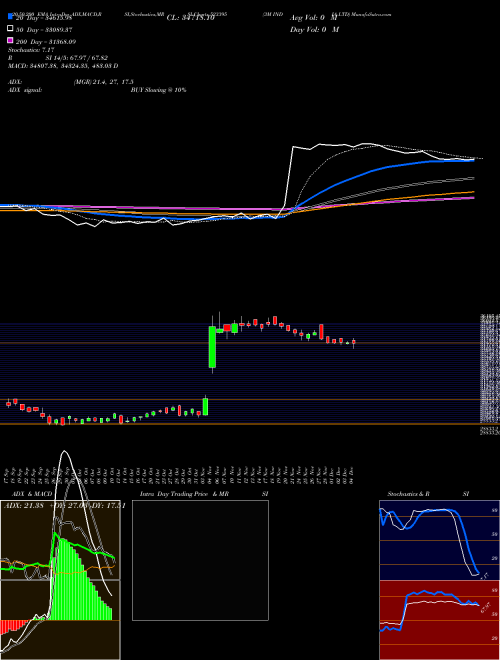Screen dimensions: 500x660
Task: Open the empty intraday trading price panel
Action: point(200,560)
